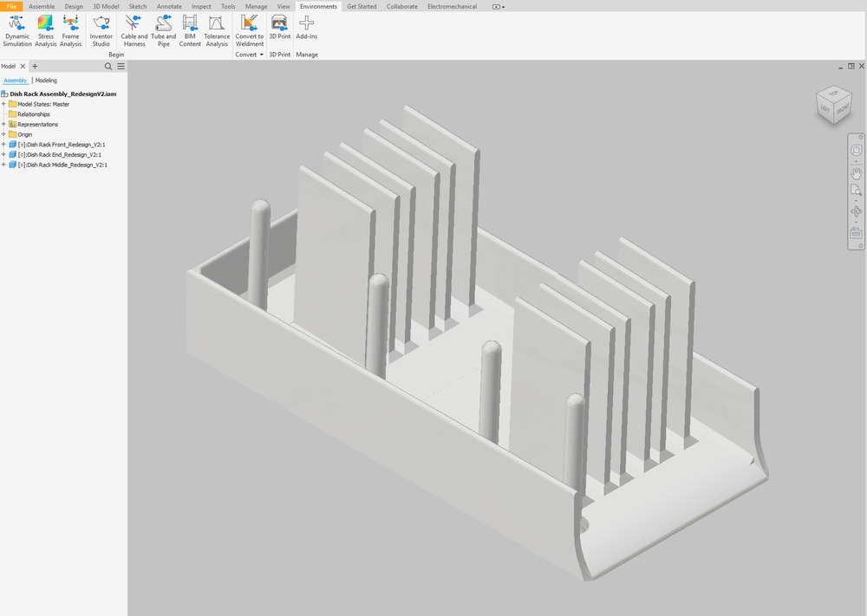The height and width of the screenshot is (616, 867).
Task: Select the Pan hand tool in navigation bar
Action: [x=856, y=174]
